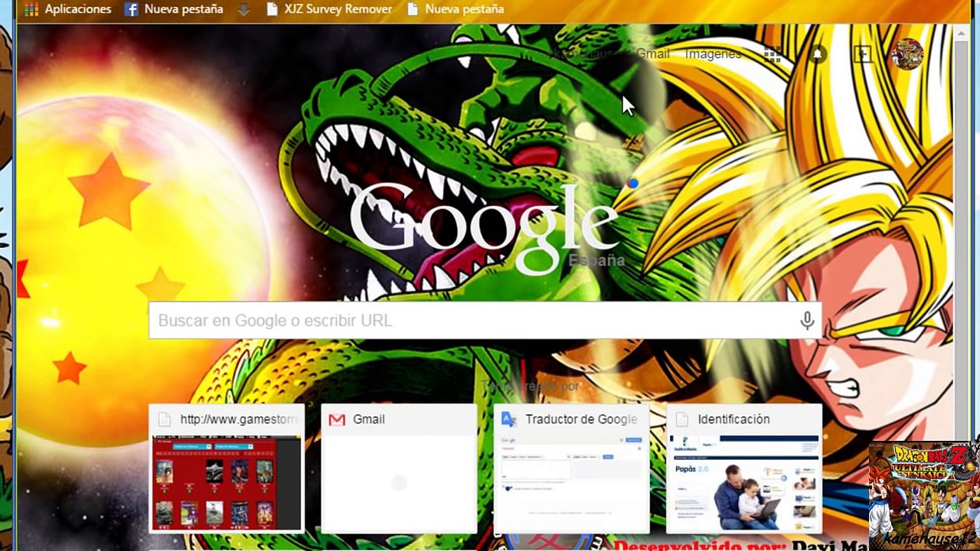This screenshot has width=980, height=551.
Task: Start voice search with the microphone
Action: 807,321
